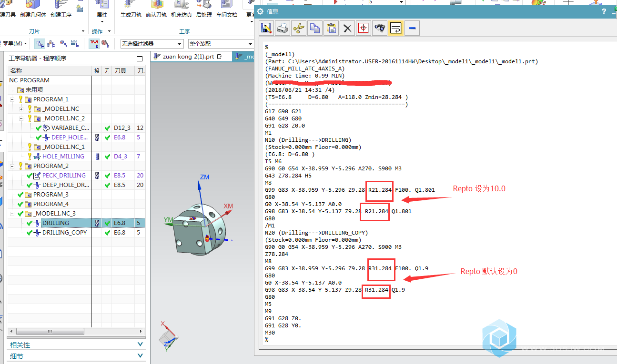Viewport: 617px width, 364px height.
Task: Toggle the word wrap icon in 信息 toolbar
Action: pos(396,28)
